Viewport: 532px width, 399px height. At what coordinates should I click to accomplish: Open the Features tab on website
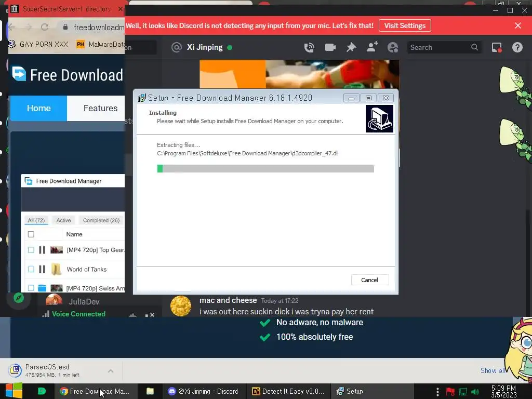point(100,108)
